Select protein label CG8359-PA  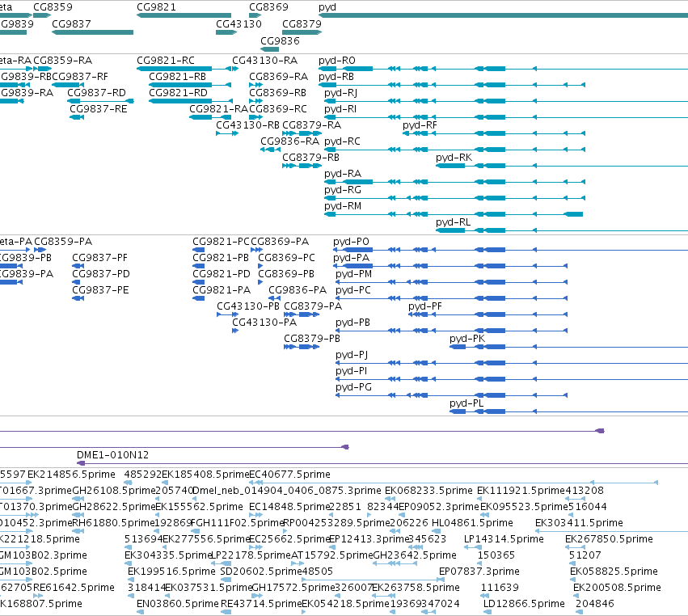pos(63,242)
